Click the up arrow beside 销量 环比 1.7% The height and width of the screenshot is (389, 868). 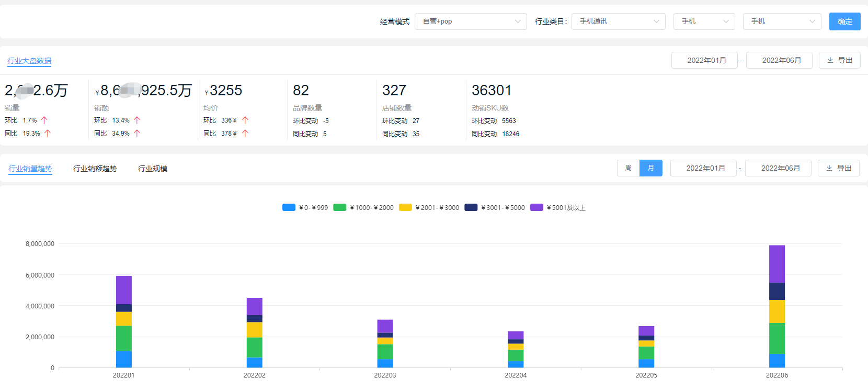[44, 120]
